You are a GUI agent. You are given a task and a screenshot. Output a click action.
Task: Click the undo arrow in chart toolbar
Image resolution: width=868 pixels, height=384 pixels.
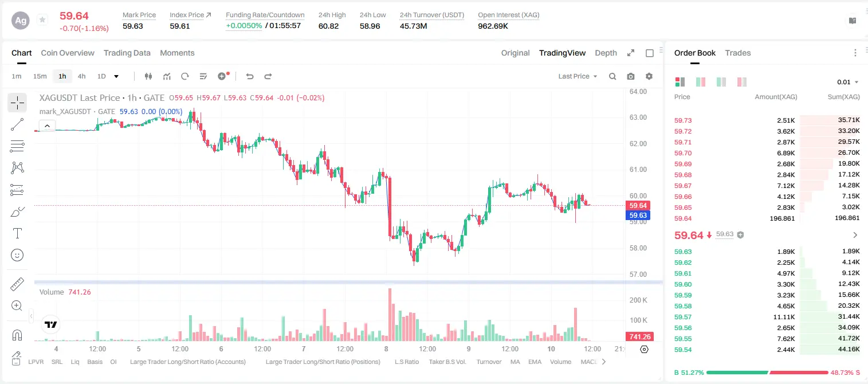pos(249,76)
